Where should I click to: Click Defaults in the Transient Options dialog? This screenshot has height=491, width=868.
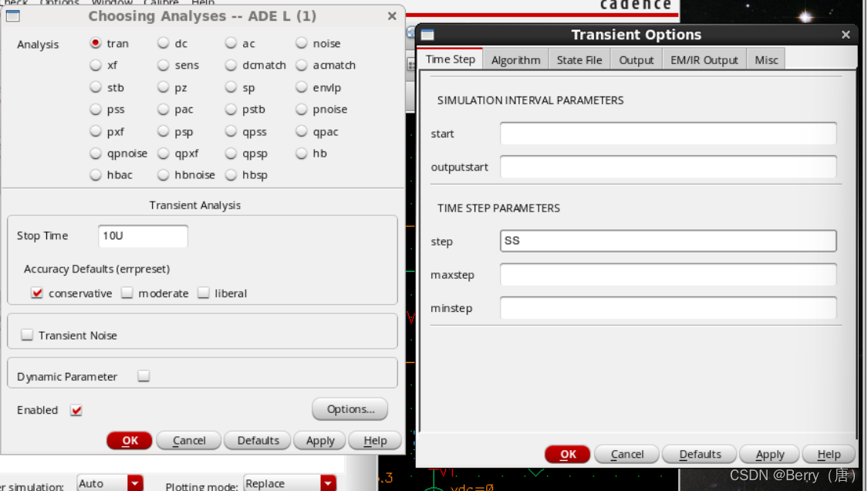point(698,454)
